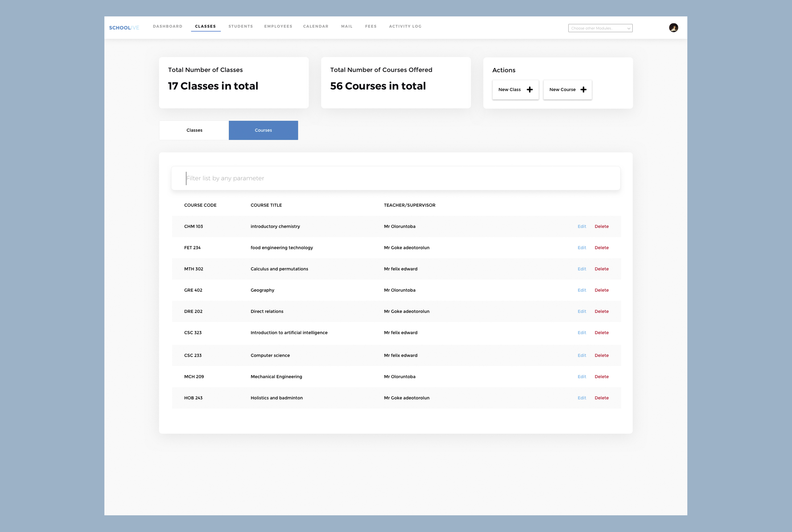This screenshot has width=792, height=532.
Task: Edit the GRE 402 course
Action: 582,290
